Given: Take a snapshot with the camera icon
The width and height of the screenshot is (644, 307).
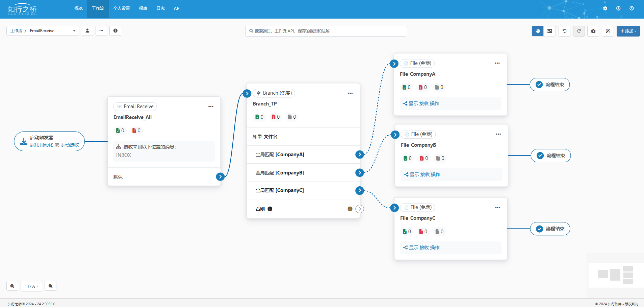Looking at the screenshot, I should (x=593, y=31).
